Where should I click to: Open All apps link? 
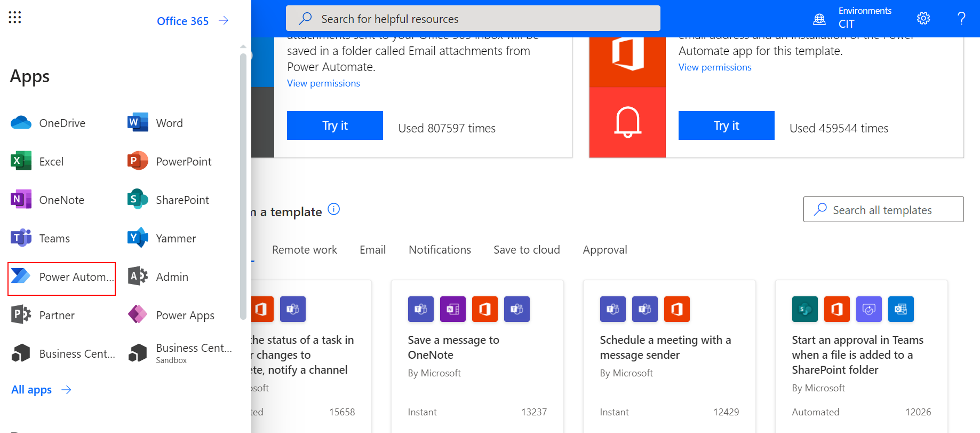coord(41,390)
